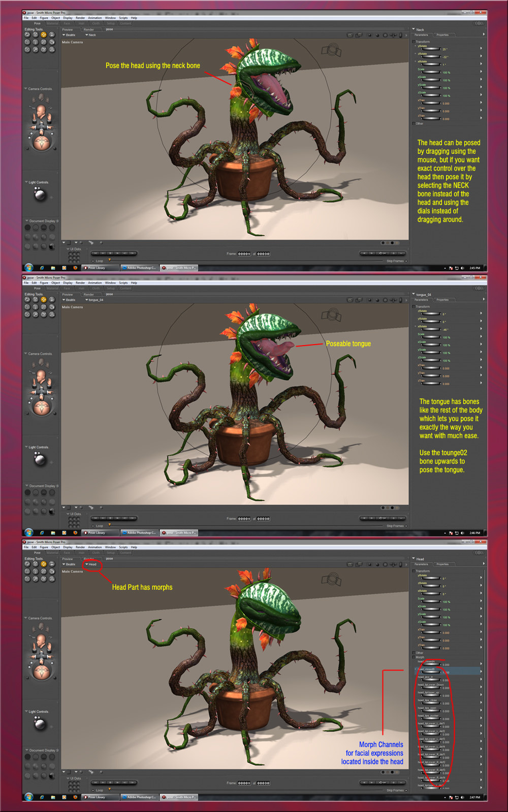Open the Figure menu in Neck window
The width and height of the screenshot is (508, 812).
click(x=44, y=18)
